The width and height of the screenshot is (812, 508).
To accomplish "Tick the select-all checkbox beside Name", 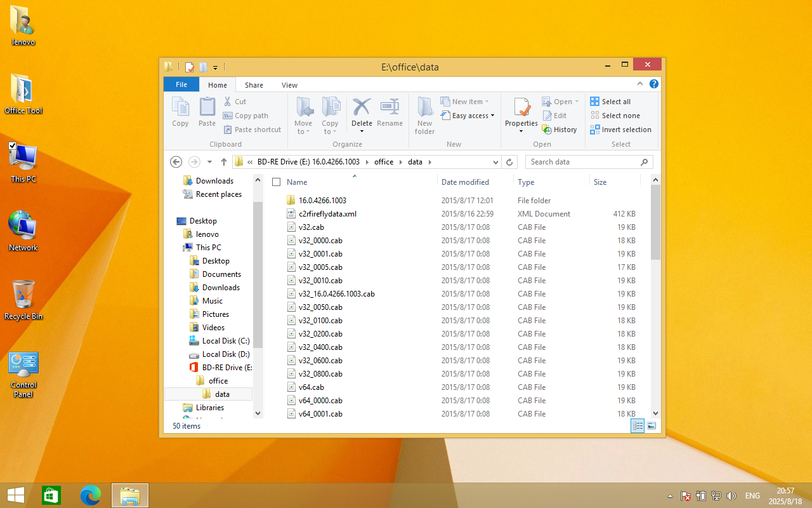I will click(276, 182).
